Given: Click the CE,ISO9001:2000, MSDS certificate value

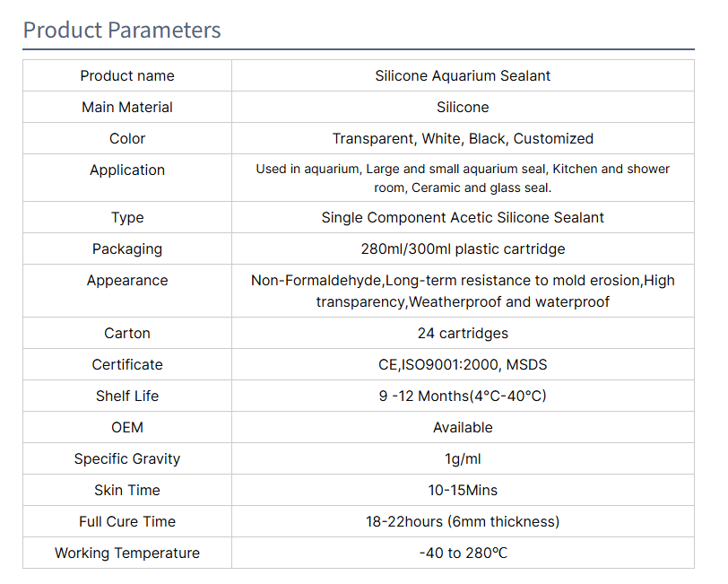Looking at the screenshot, I should point(463,365).
